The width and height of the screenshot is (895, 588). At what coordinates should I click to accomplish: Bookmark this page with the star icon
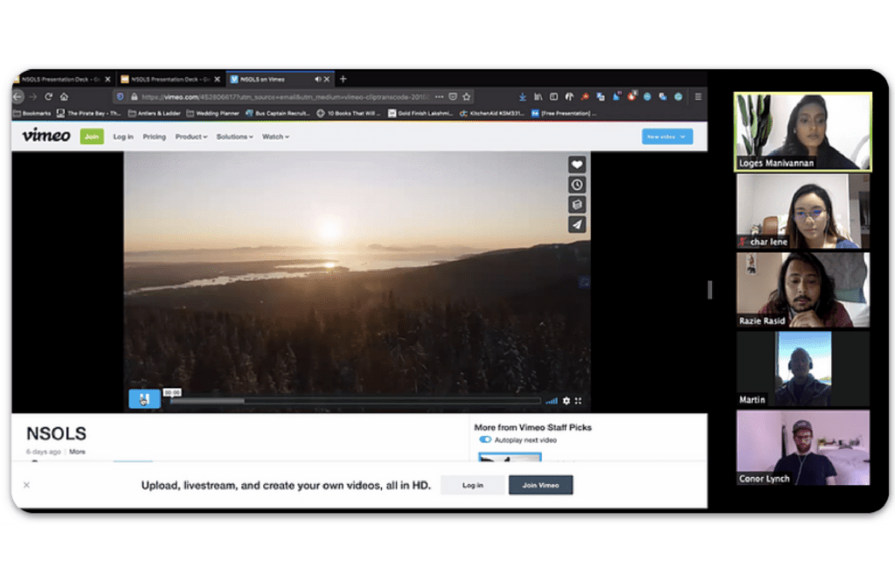[467, 96]
